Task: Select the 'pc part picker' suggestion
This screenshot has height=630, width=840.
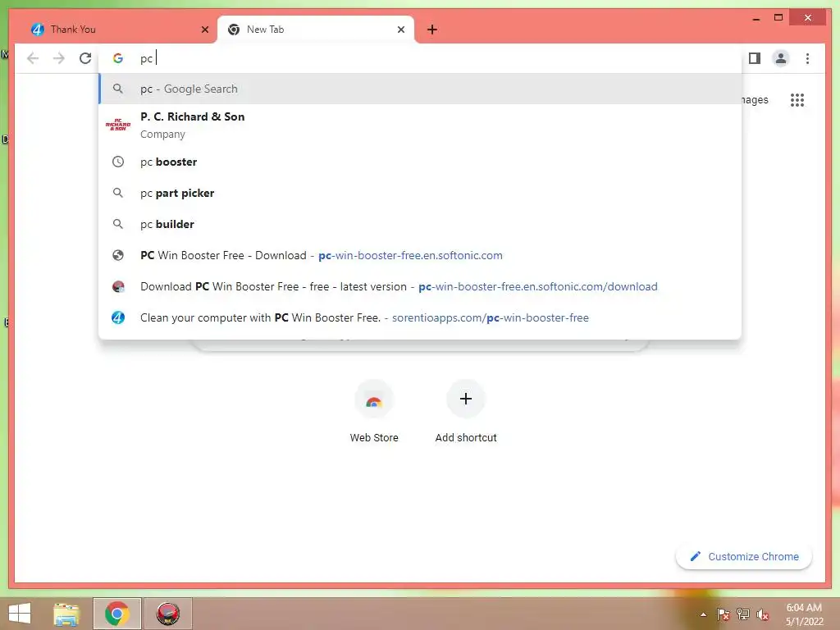Action: [420, 193]
